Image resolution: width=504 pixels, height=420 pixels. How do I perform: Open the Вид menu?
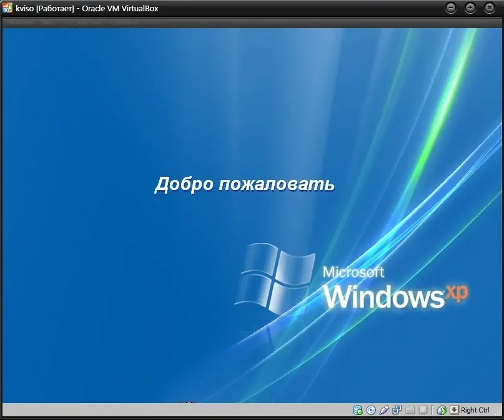49,21
